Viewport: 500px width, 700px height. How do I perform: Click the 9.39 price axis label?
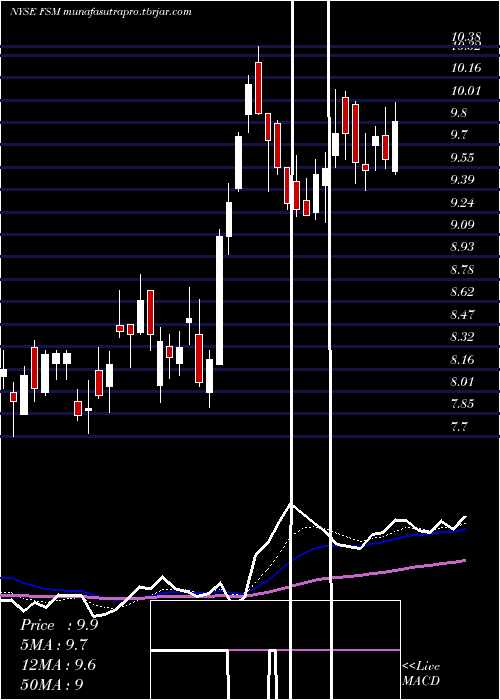pos(464,180)
